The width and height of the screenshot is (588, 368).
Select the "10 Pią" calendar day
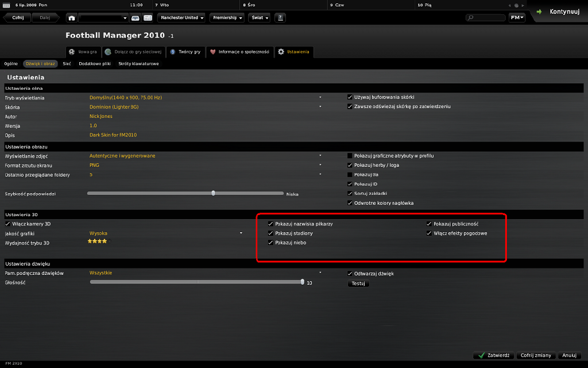pyautogui.click(x=424, y=5)
